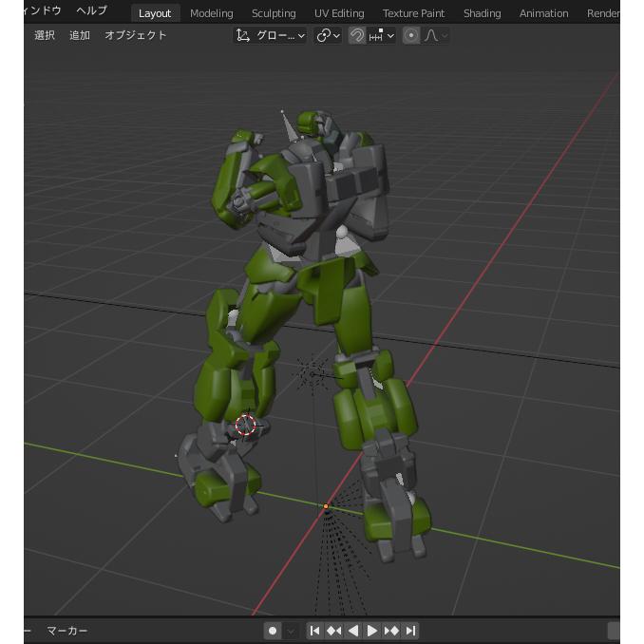This screenshot has height=644, width=644.
Task: Play the animation forward
Action: [x=372, y=631]
